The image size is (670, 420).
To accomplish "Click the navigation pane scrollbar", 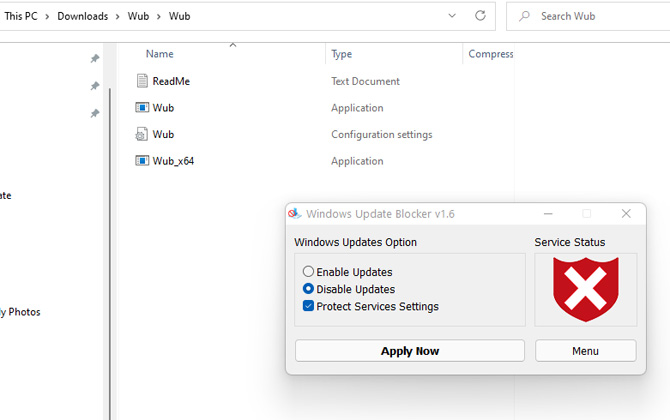I will click(x=110, y=254).
